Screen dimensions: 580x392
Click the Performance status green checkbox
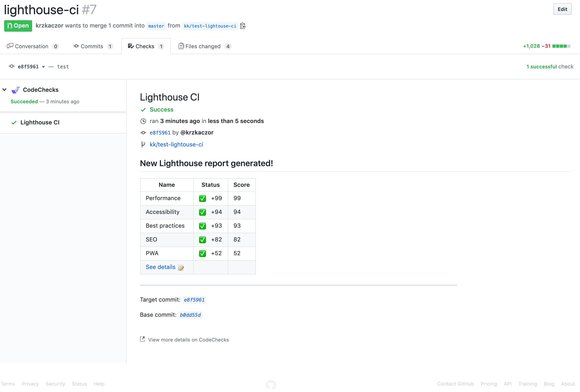pos(202,198)
